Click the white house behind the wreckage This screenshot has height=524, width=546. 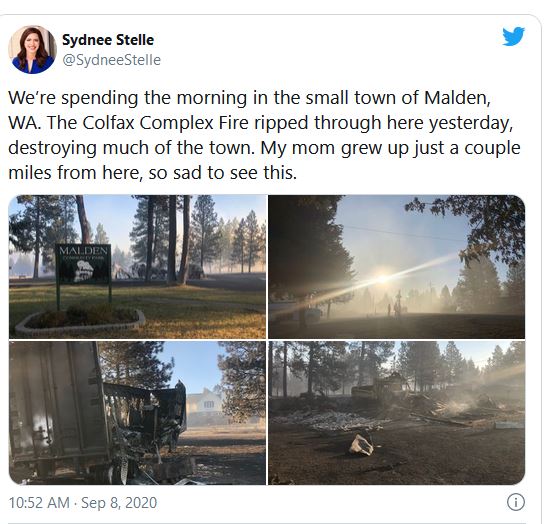205,406
